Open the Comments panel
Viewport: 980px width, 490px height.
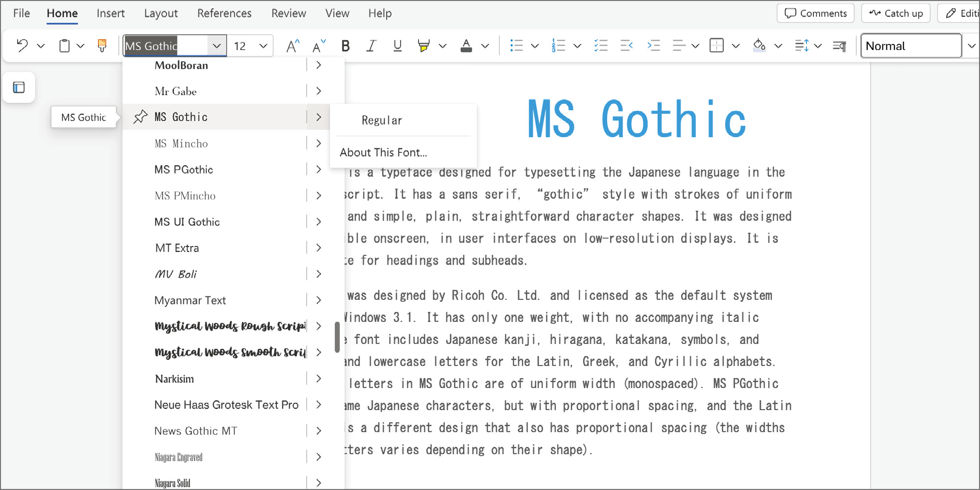(x=815, y=13)
